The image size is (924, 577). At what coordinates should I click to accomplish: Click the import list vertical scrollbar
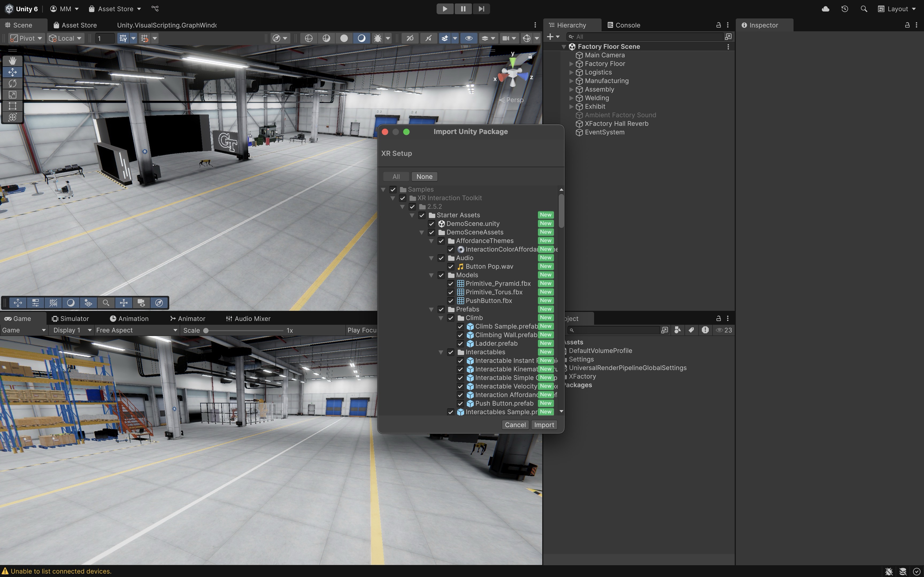pos(561,211)
